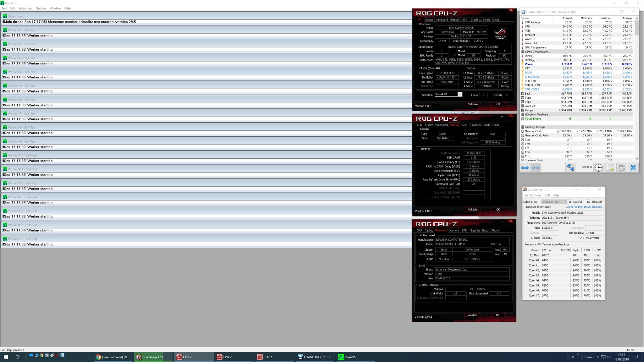Click OK in the Memory CPU-Z window
Screen dimensions: 644x362
coord(498,209)
